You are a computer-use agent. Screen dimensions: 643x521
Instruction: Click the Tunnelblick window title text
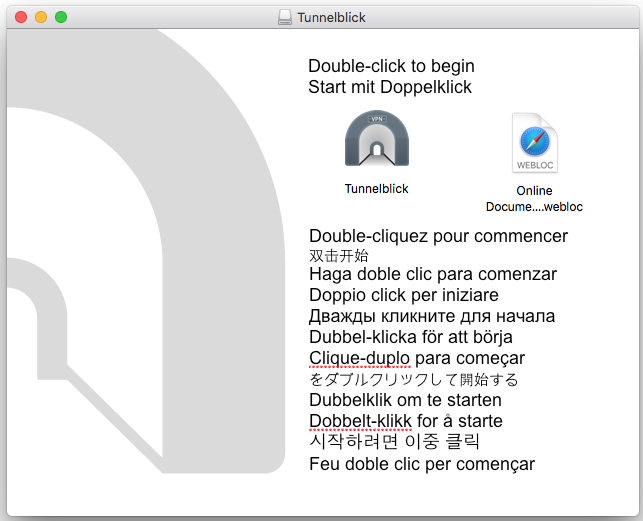tap(331, 18)
